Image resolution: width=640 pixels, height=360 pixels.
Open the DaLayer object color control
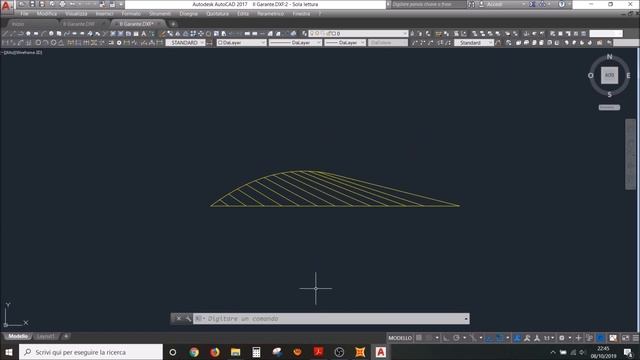pos(241,42)
